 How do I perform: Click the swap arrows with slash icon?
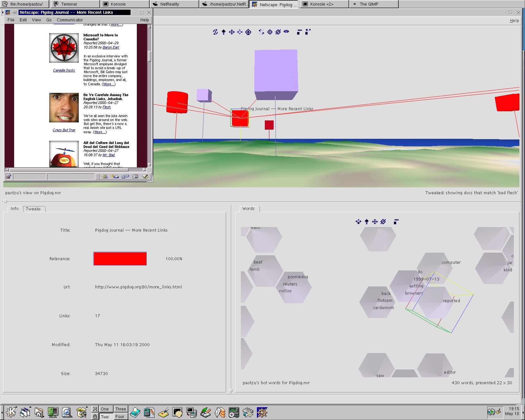click(261, 32)
